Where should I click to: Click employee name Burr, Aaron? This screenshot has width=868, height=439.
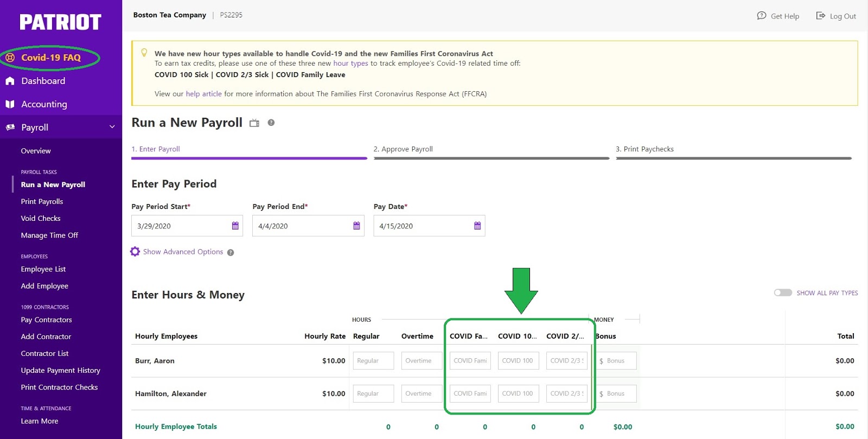155,361
